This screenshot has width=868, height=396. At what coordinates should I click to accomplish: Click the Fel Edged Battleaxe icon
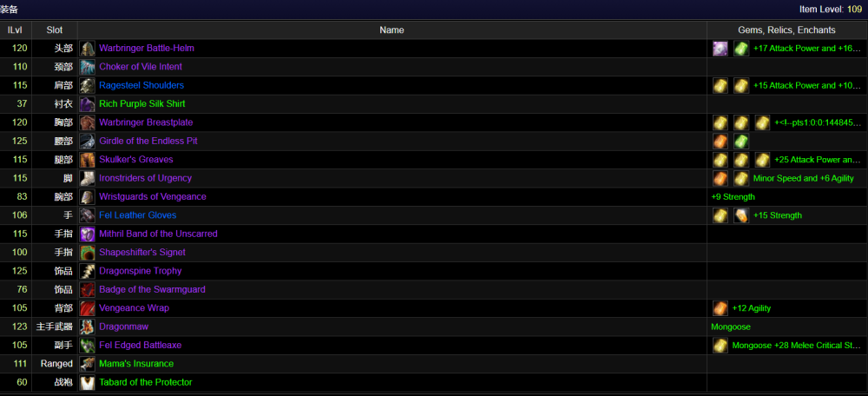[x=87, y=345]
